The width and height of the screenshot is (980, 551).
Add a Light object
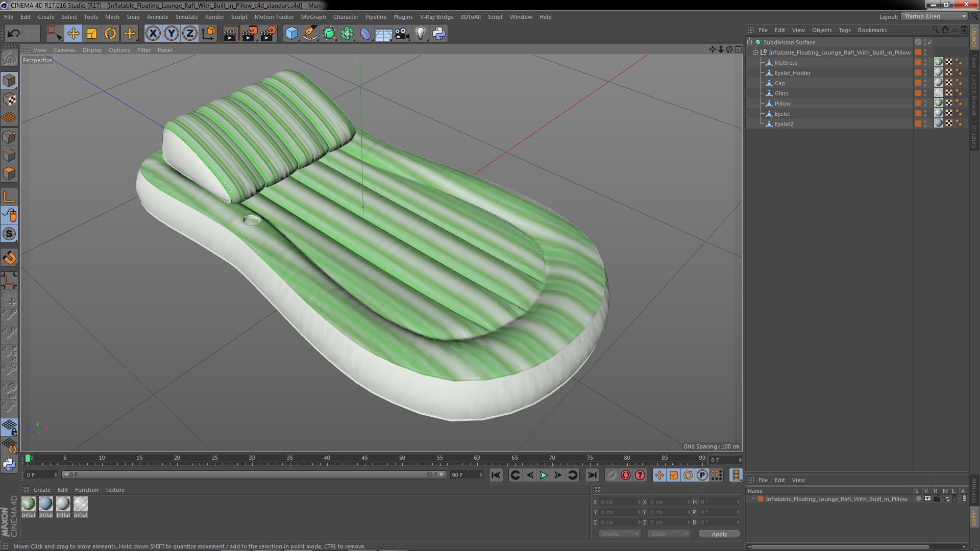(421, 34)
